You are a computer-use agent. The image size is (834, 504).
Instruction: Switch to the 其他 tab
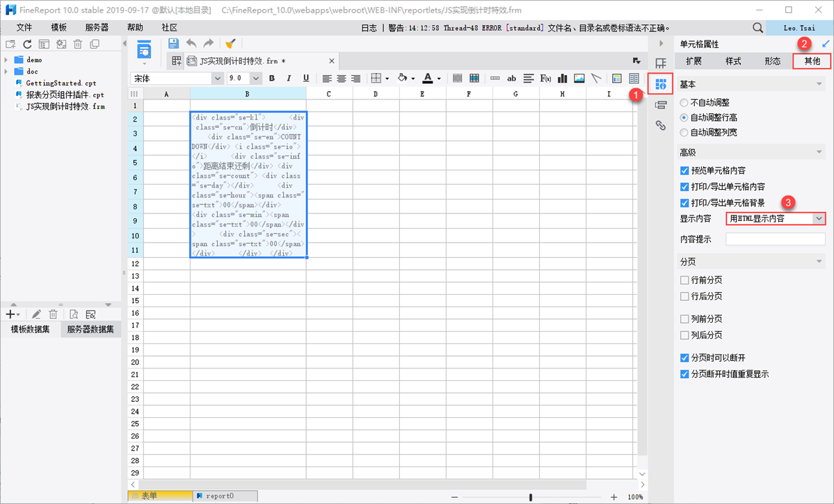[812, 61]
